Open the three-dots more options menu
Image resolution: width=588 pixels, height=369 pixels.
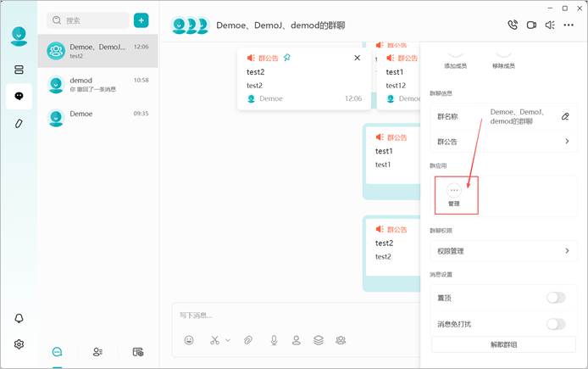click(x=569, y=25)
